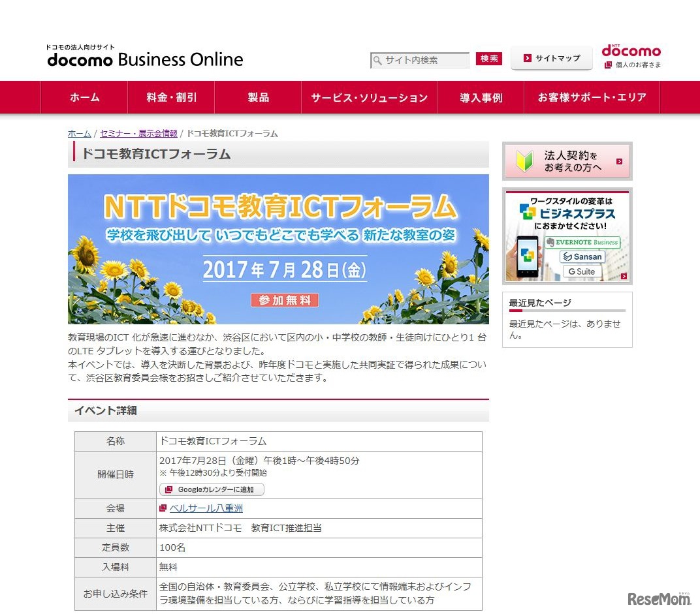Open the 製品 menu item
Image resolution: width=700 pixels, height=614 pixels.
pyautogui.click(x=258, y=97)
